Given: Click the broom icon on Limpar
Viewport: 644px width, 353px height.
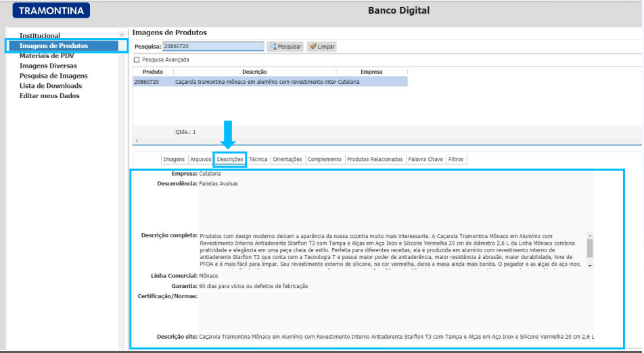Looking at the screenshot, I should [313, 47].
